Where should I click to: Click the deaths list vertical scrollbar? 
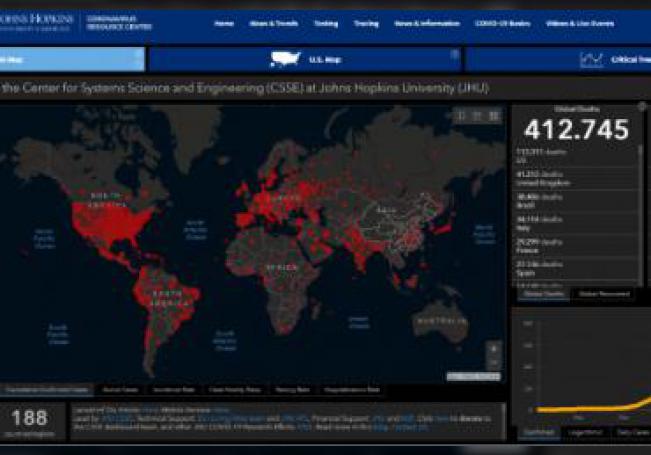(642, 200)
